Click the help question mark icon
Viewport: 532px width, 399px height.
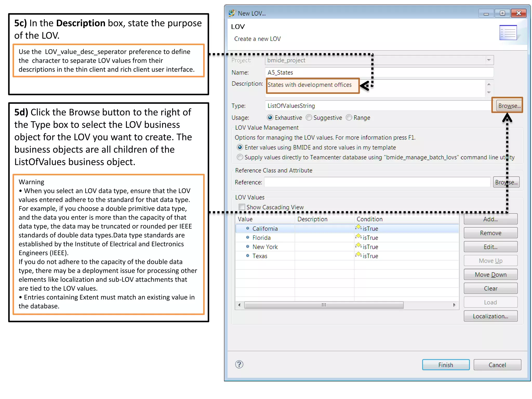(x=239, y=364)
